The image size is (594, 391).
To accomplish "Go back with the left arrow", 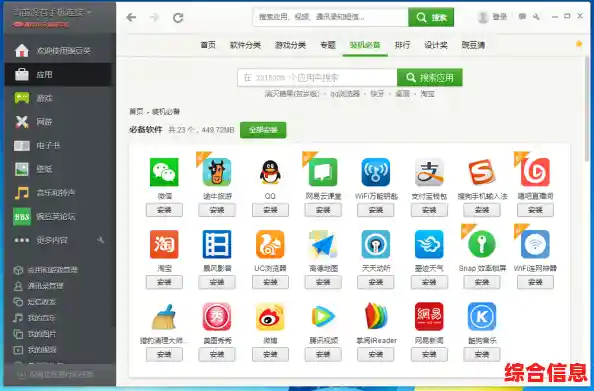I will (131, 17).
